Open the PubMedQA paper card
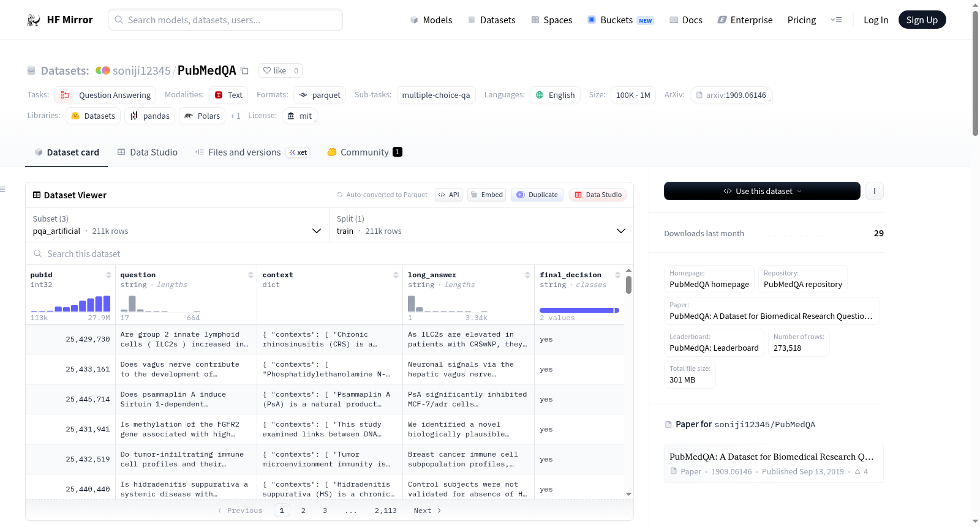This screenshot has width=980, height=527. tap(774, 463)
